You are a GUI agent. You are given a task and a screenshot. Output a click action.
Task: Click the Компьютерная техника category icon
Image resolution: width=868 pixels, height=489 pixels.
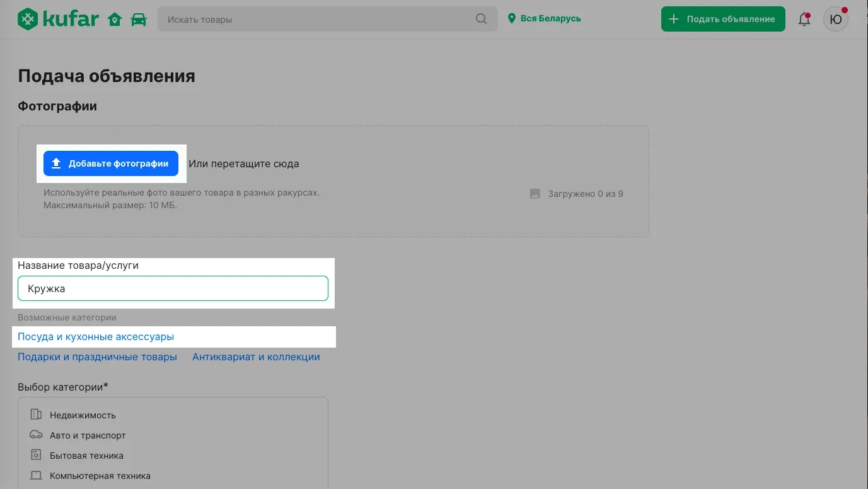[36, 475]
